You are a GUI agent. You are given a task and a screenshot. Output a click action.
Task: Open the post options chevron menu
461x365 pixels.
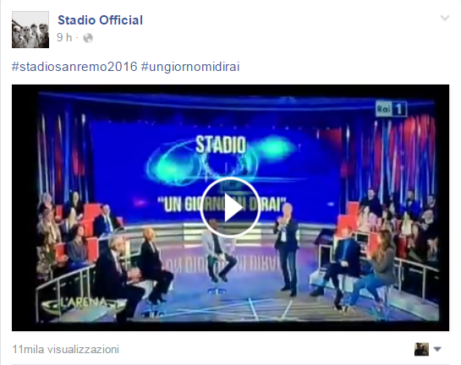pyautogui.click(x=445, y=18)
